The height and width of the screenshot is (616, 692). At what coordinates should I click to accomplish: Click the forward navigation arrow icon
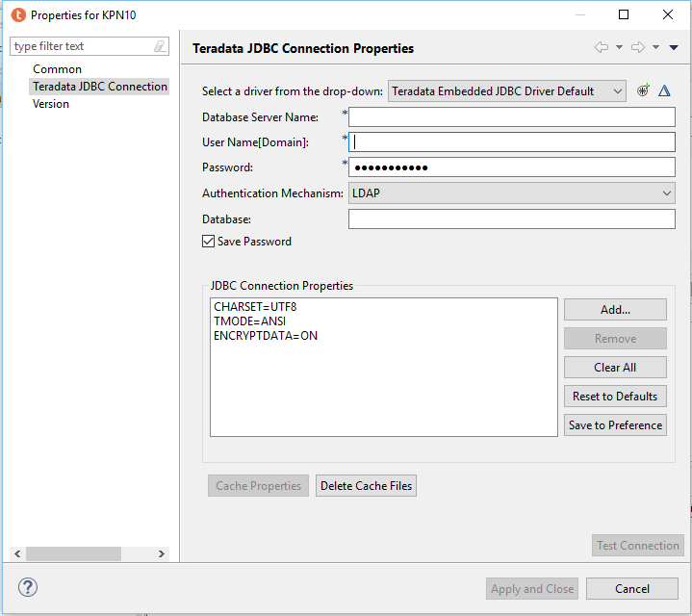(638, 47)
